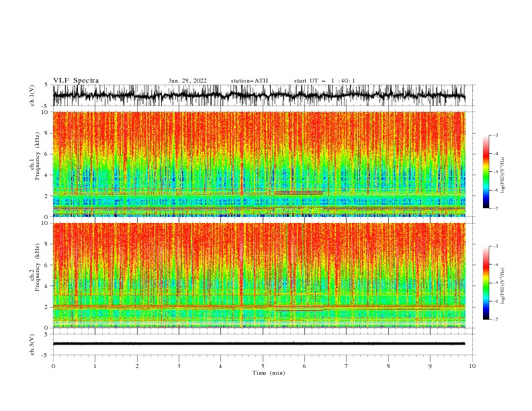Image resolution: width=532 pixels, height=411 pixels.
Task: Click the ch.2 frequency tick label '4'
Action: pos(46,286)
